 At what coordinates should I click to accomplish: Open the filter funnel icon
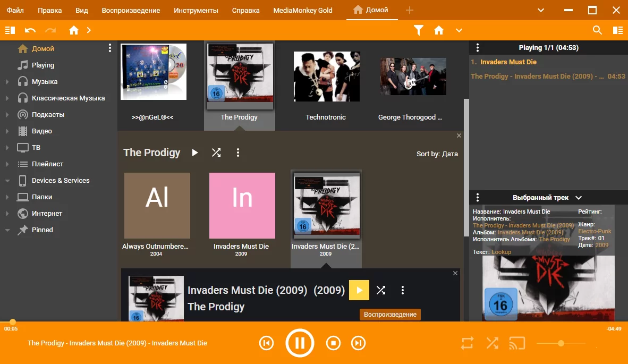coord(419,30)
